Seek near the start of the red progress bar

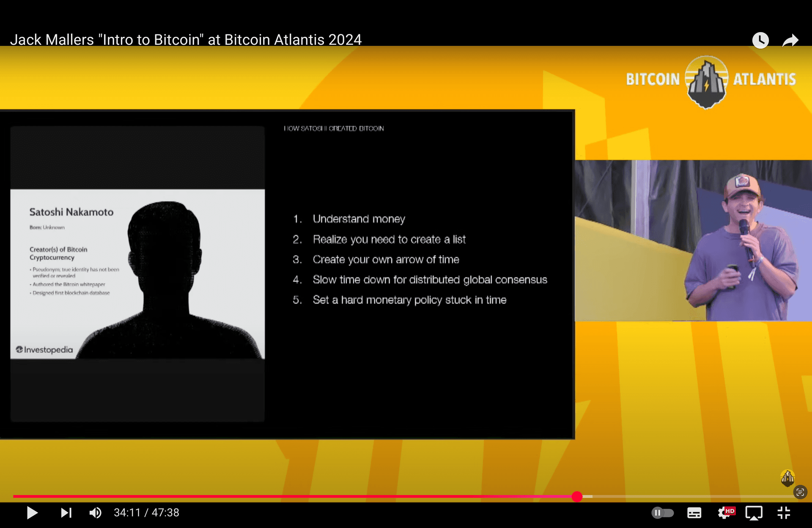pyautogui.click(x=25, y=496)
